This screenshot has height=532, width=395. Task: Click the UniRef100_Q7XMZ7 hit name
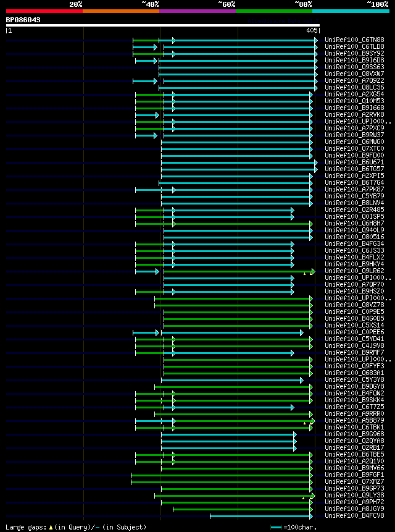354,481
